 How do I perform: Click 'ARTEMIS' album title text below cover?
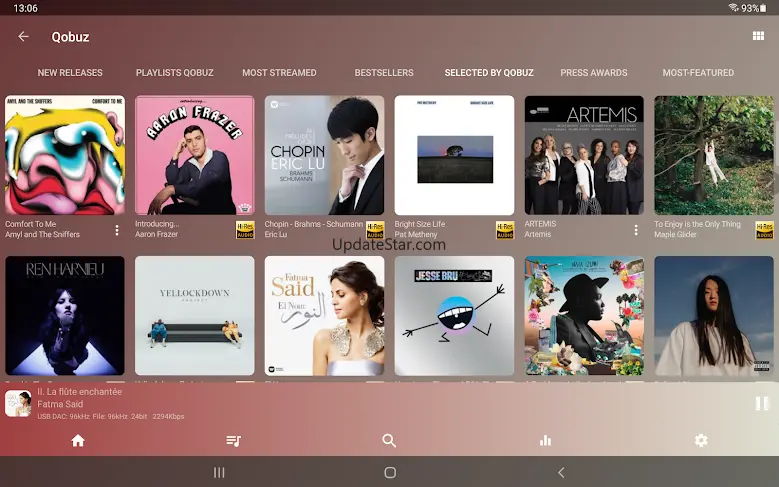pos(540,224)
